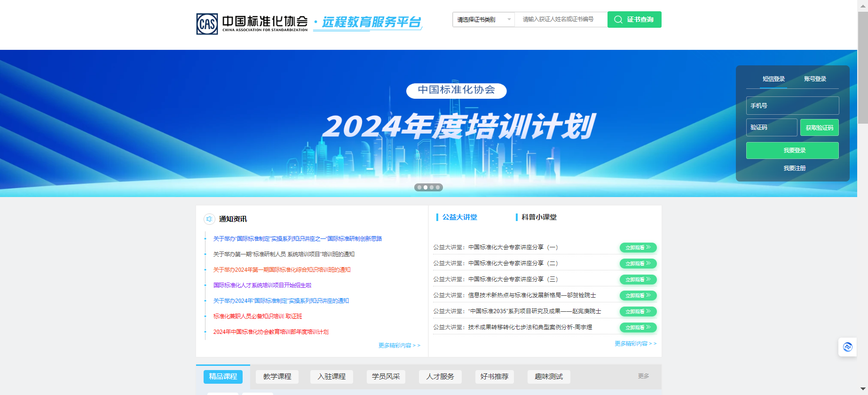Click the green 我要登录 button

(792, 150)
